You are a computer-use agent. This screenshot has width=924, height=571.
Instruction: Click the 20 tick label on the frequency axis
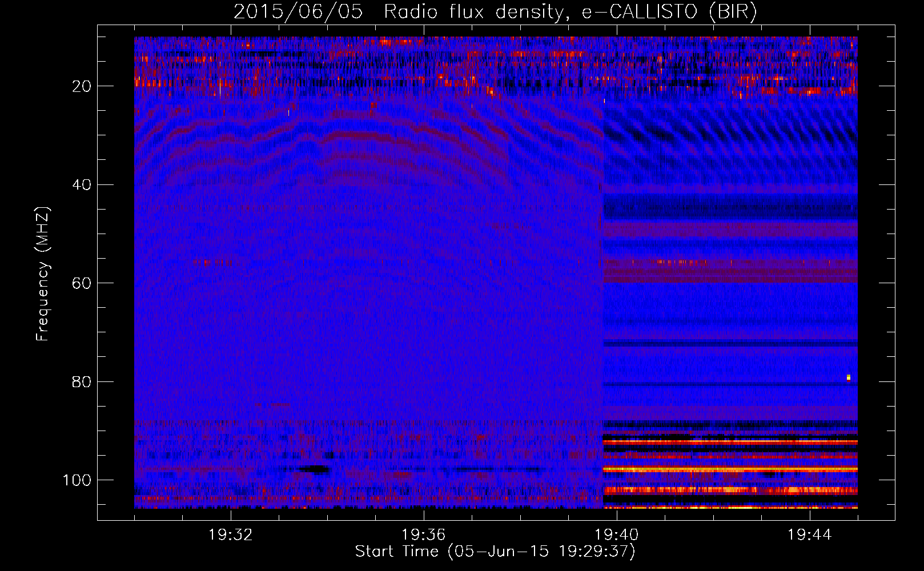[82, 86]
